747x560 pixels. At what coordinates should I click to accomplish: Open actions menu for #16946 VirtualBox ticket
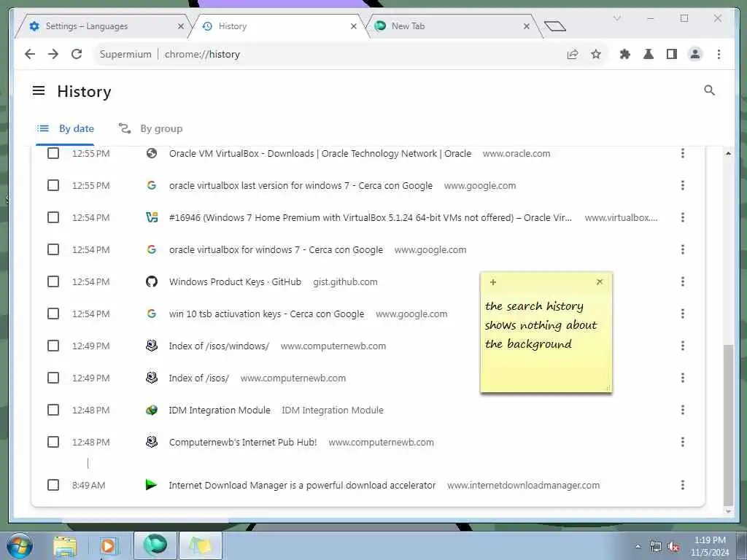[683, 217]
